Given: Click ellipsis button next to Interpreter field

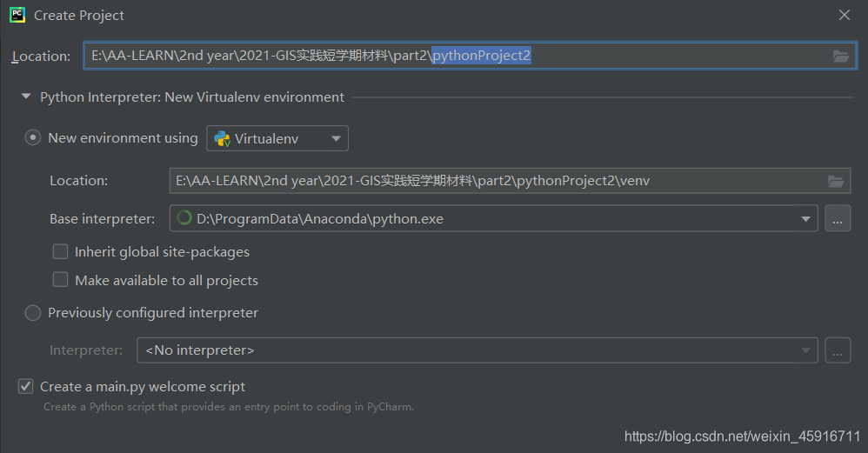Looking at the screenshot, I should [x=838, y=350].
